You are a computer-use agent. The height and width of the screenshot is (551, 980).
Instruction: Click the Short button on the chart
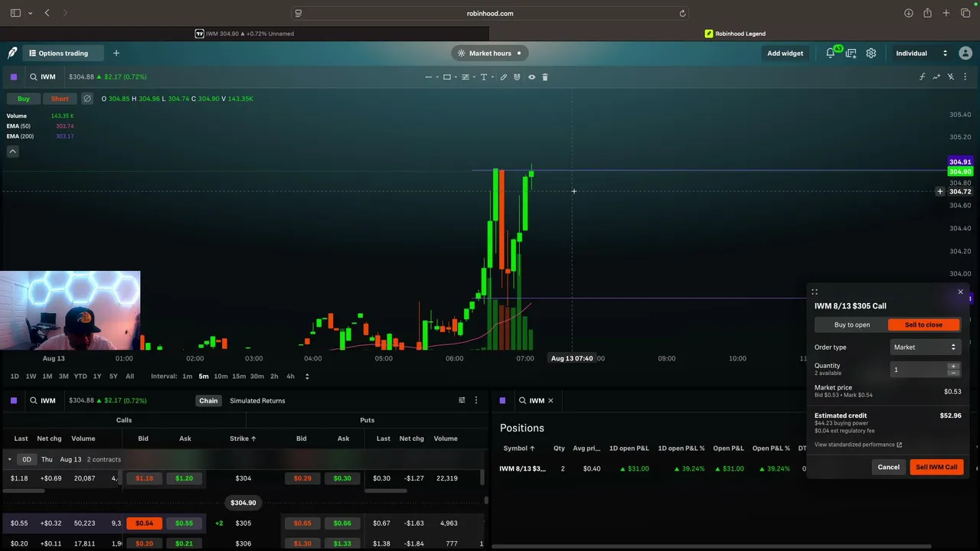(x=60, y=99)
